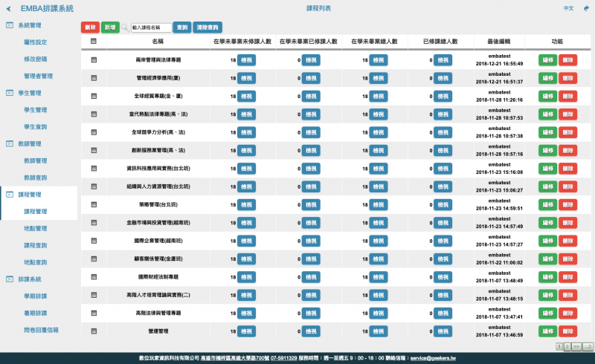Screen dimensions: 595x364
Task: Collapse the 排課系統 sidebar section
Action: (30, 279)
